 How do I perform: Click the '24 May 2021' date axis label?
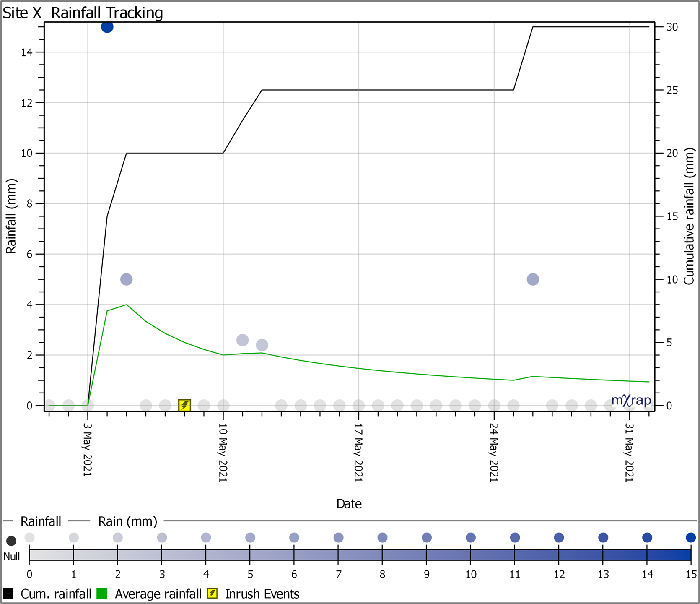coord(494,452)
